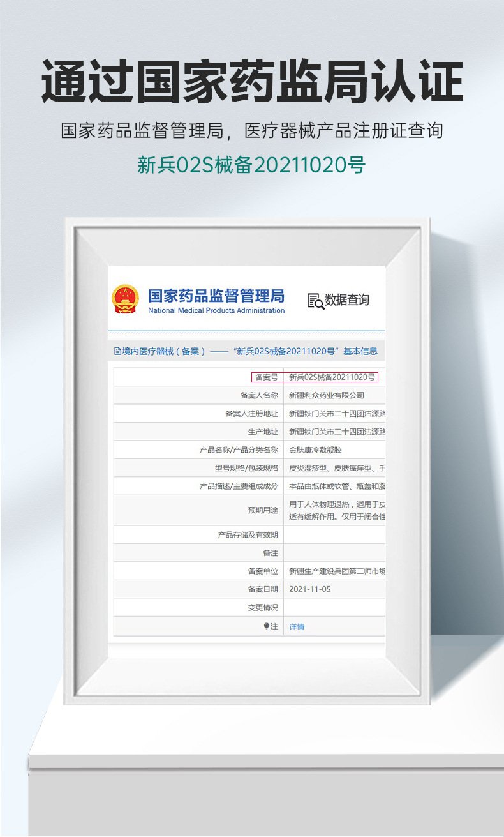
Task: Click date value 2021-11-05
Action: (x=310, y=589)
